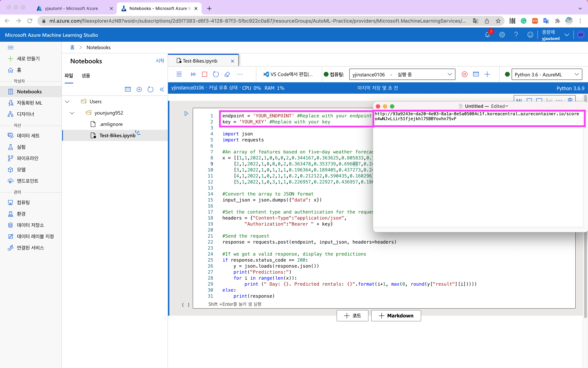
Task: Open new browser tab with plus
Action: coord(209,8)
